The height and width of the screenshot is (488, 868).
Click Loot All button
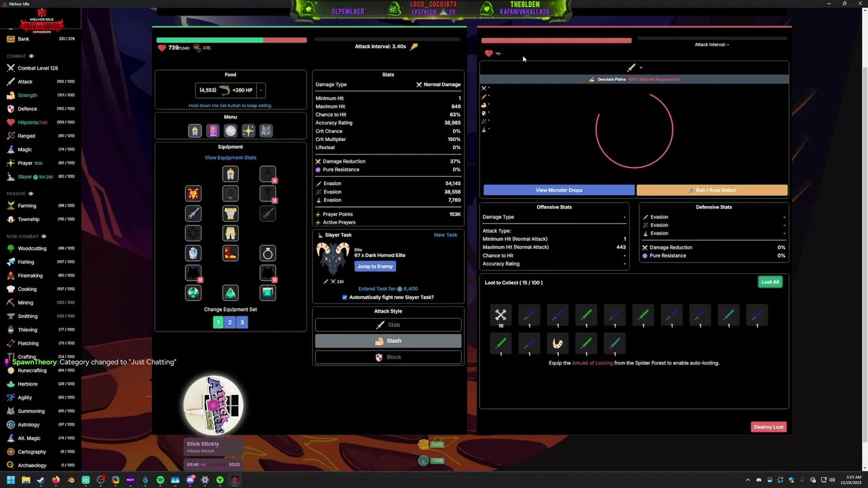[x=770, y=282]
